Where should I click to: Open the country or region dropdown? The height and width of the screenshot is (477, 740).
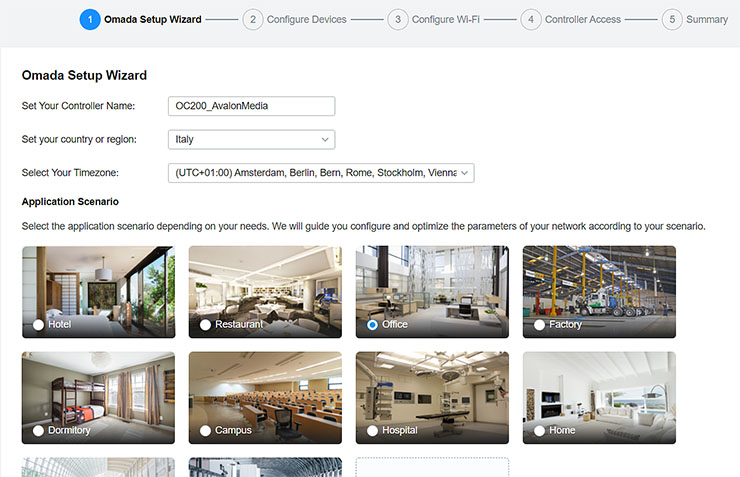[250, 139]
